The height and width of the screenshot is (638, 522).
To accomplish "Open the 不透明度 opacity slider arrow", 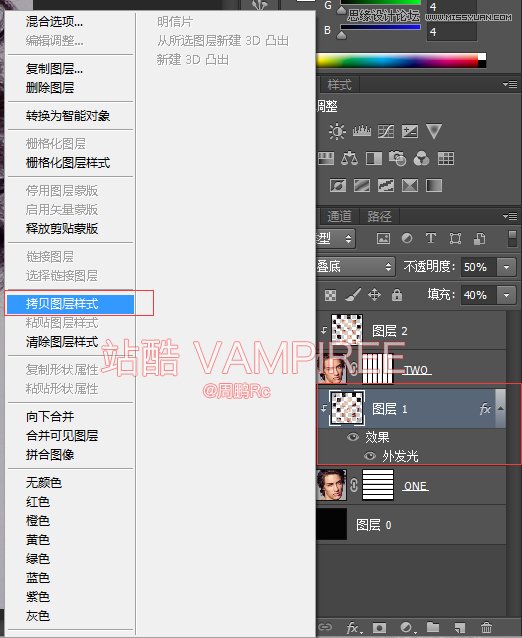I will 507,267.
